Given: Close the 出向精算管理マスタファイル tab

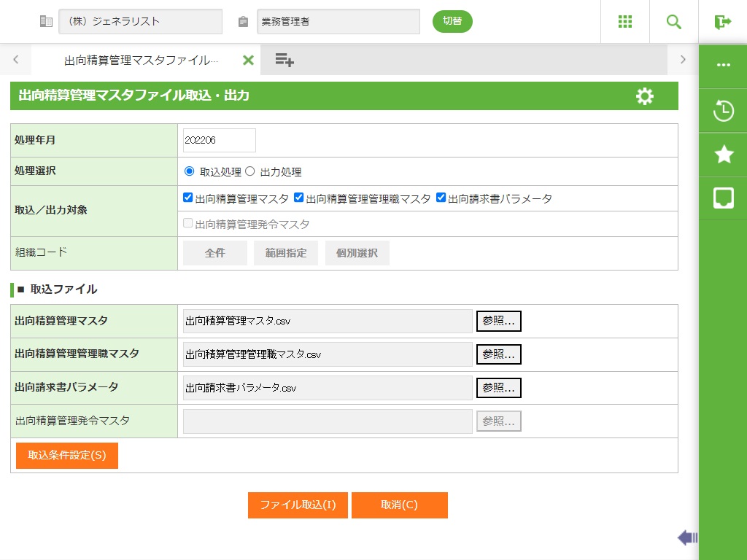Looking at the screenshot, I should tap(248, 60).
